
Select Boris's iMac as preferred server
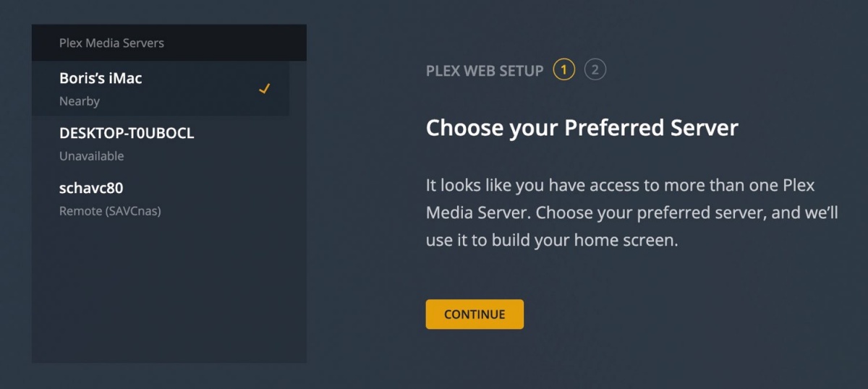coord(161,88)
